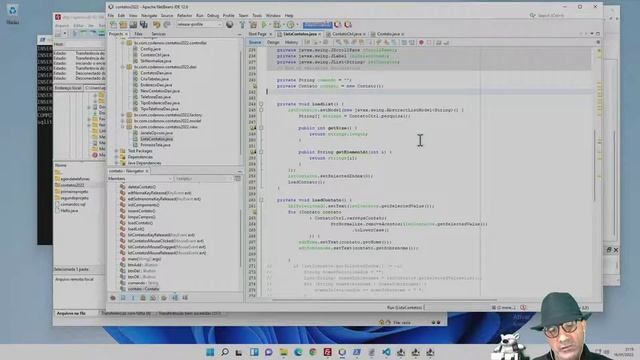The width and height of the screenshot is (640, 360).
Task: Minimize the Projects panel
Action: tap(239, 34)
